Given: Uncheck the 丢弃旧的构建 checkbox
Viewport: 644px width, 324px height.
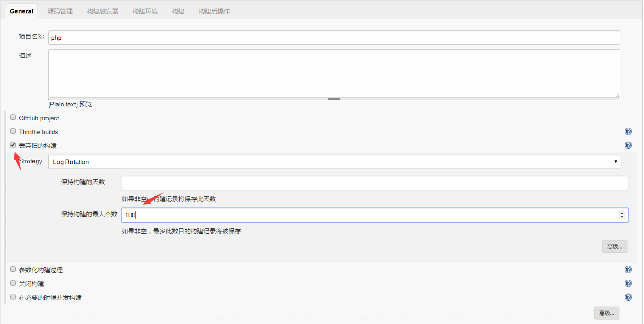Looking at the screenshot, I should tap(13, 145).
